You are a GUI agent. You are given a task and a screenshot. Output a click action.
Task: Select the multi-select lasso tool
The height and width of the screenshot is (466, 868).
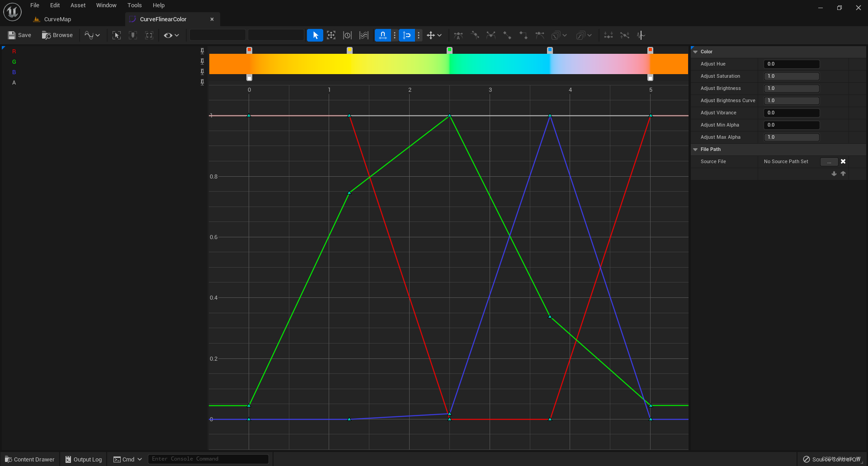pos(364,35)
